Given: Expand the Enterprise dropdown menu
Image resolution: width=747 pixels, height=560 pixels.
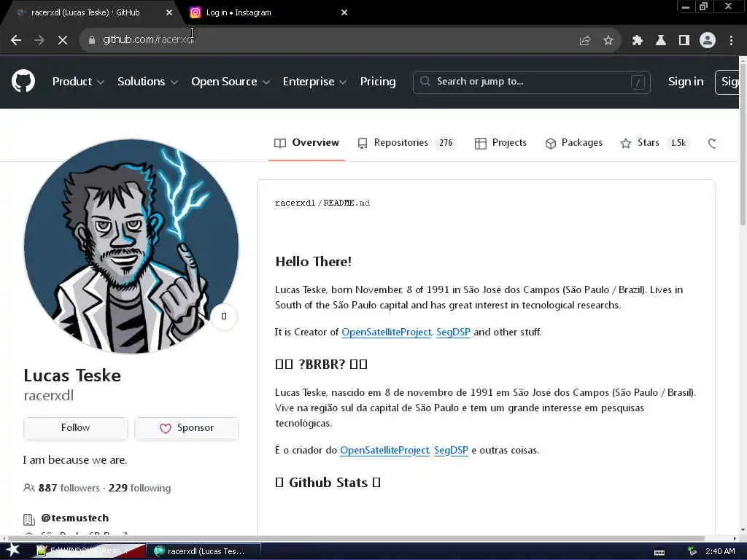Looking at the screenshot, I should click(x=314, y=82).
